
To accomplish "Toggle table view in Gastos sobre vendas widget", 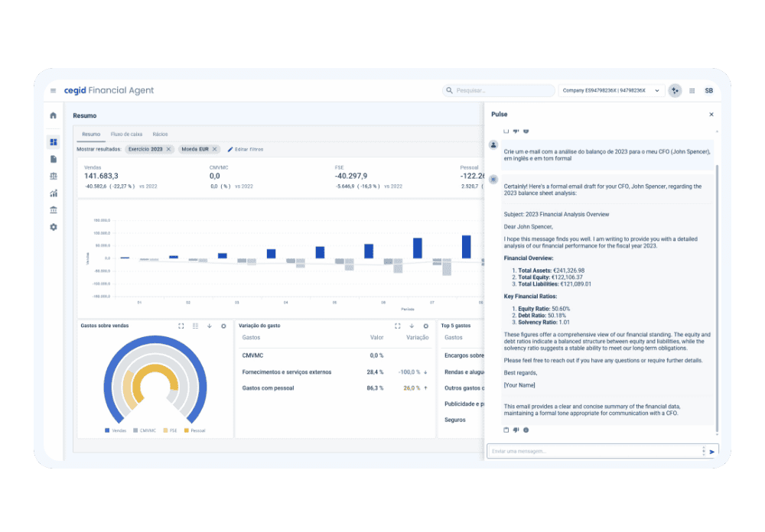I will tap(195, 326).
